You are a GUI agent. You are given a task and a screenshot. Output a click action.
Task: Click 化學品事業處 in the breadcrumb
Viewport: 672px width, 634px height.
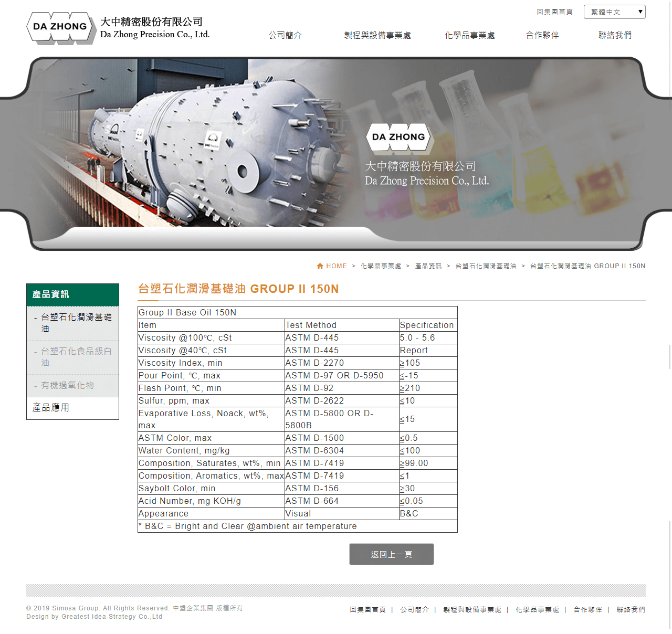(381, 266)
